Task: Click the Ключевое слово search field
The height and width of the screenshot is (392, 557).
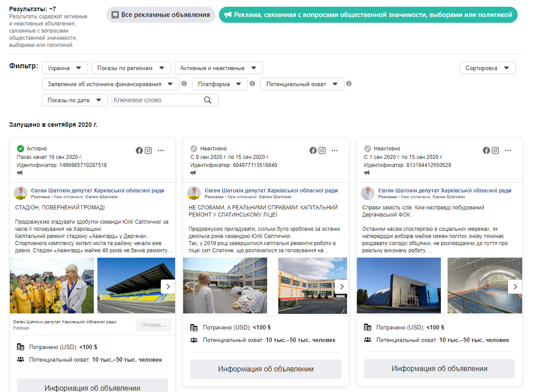Action: pos(156,100)
